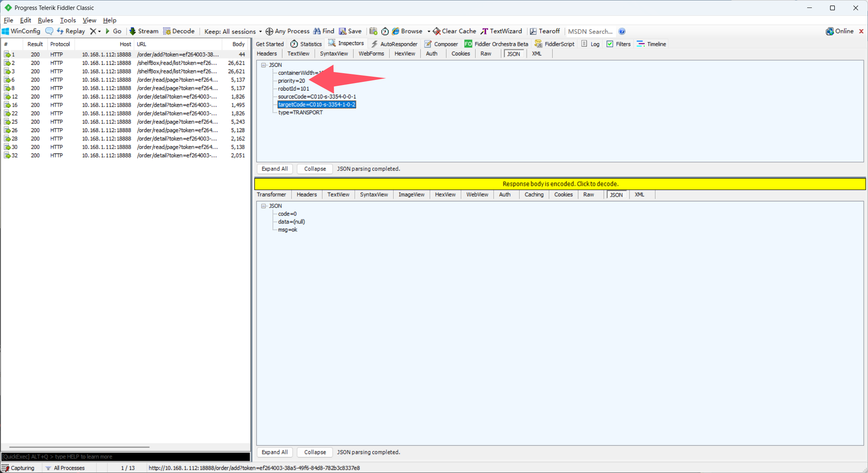Screen dimensions: 868x473
Task: Click Clear Cache in toolbar
Action: tap(455, 31)
